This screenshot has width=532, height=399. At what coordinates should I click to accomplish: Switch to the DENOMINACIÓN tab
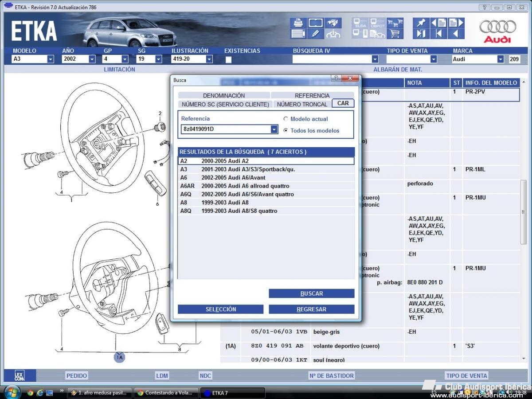(224, 95)
